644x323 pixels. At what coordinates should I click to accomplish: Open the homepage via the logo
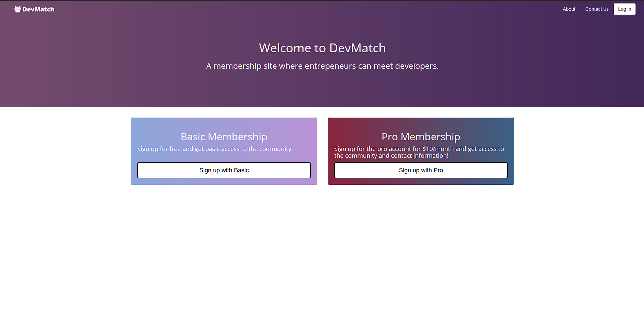pos(34,9)
